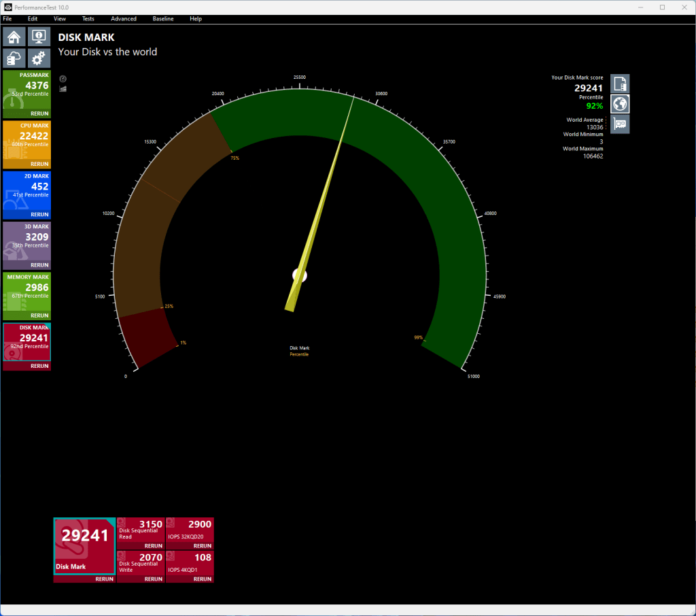Rerun the IOPS 32KQD20 test
Image resolution: width=696 pixels, height=616 pixels.
point(203,546)
